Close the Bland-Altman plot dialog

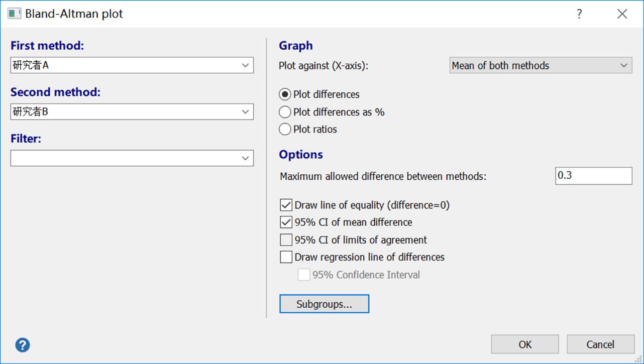[622, 14]
